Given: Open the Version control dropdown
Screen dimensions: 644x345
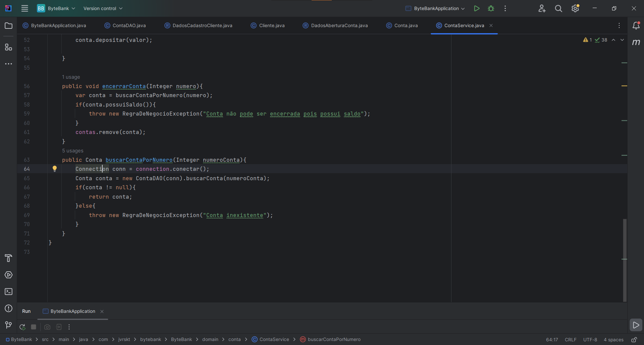Looking at the screenshot, I should click(x=103, y=8).
